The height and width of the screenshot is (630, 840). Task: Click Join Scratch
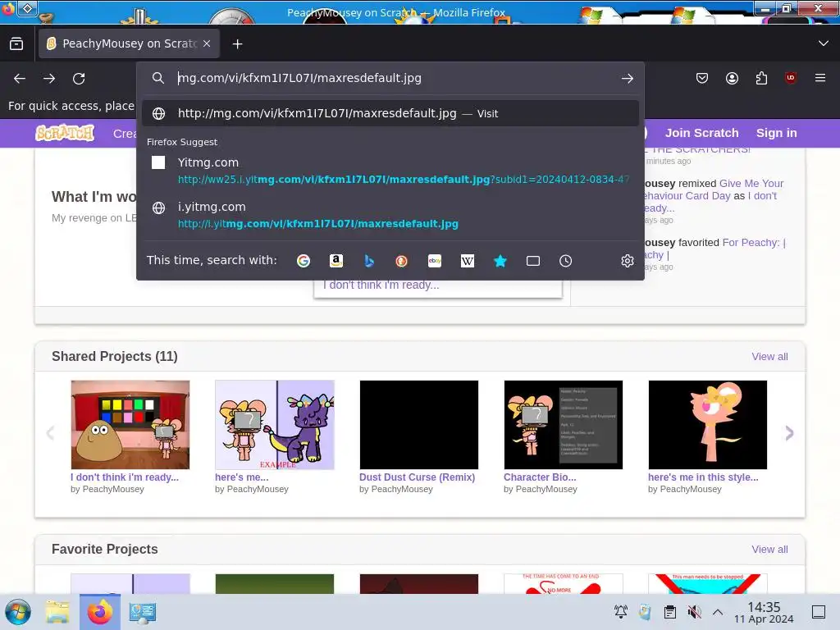[x=702, y=133]
